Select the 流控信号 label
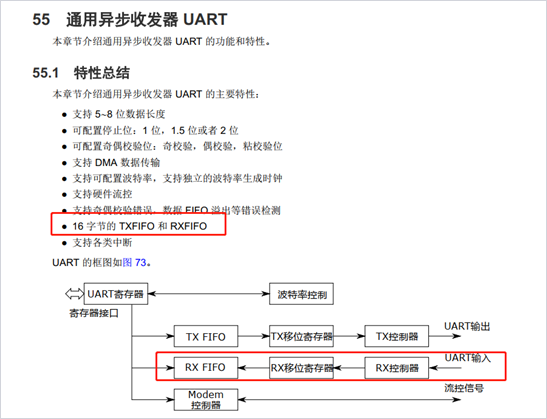The image size is (547, 419). tap(464, 388)
